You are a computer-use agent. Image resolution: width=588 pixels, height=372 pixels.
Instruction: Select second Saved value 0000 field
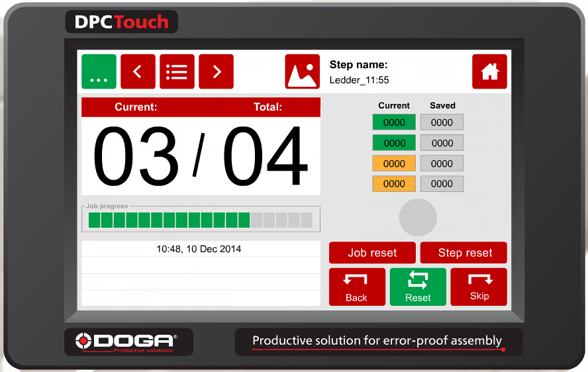[x=442, y=143]
